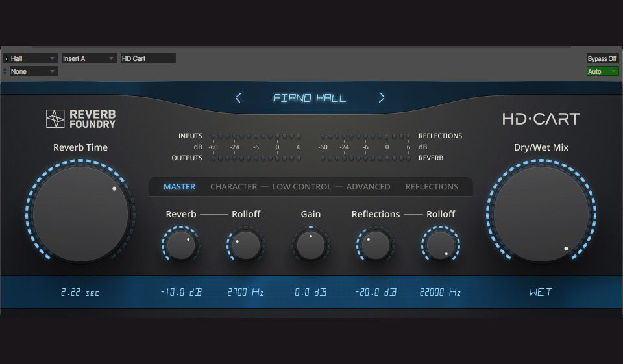The width and height of the screenshot is (623, 364).
Task: Click the 22000 Hz rolloff value
Action: pyautogui.click(x=440, y=293)
